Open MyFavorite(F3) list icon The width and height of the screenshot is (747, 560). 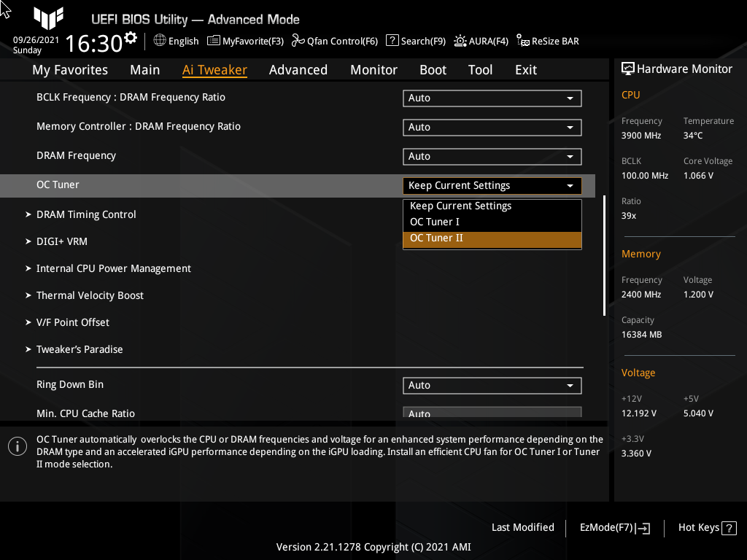click(214, 41)
